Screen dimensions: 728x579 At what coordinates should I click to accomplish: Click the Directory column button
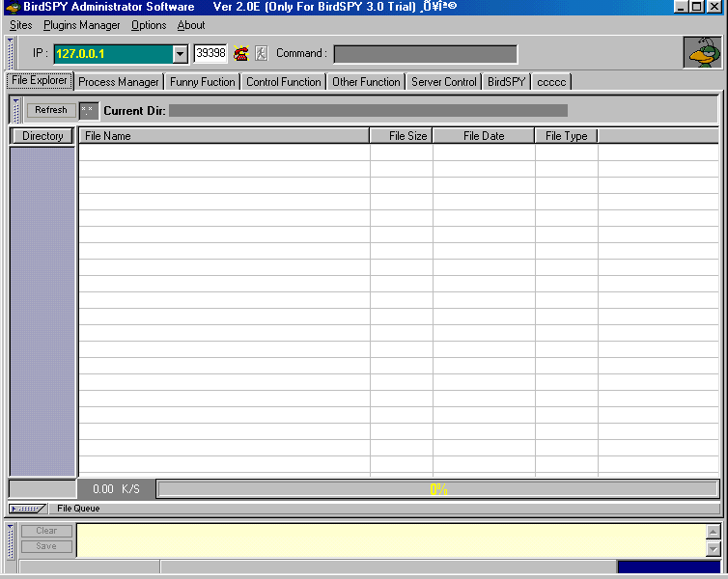(42, 136)
